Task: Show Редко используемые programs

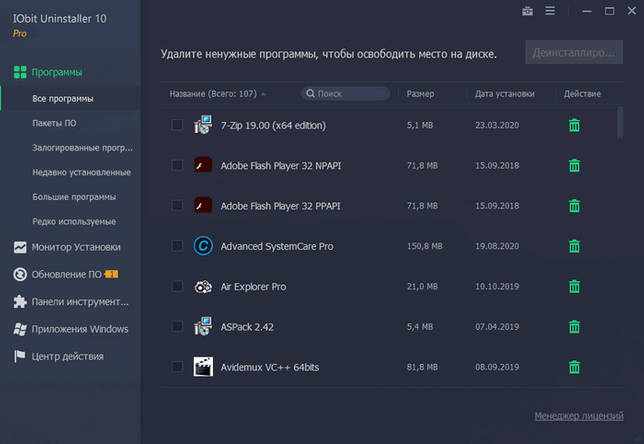Action: click(74, 221)
